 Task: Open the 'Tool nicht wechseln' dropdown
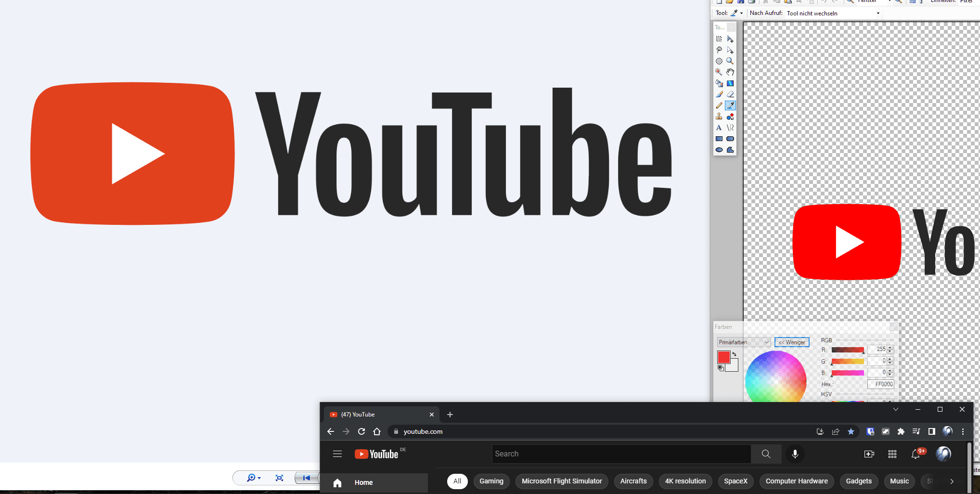833,13
